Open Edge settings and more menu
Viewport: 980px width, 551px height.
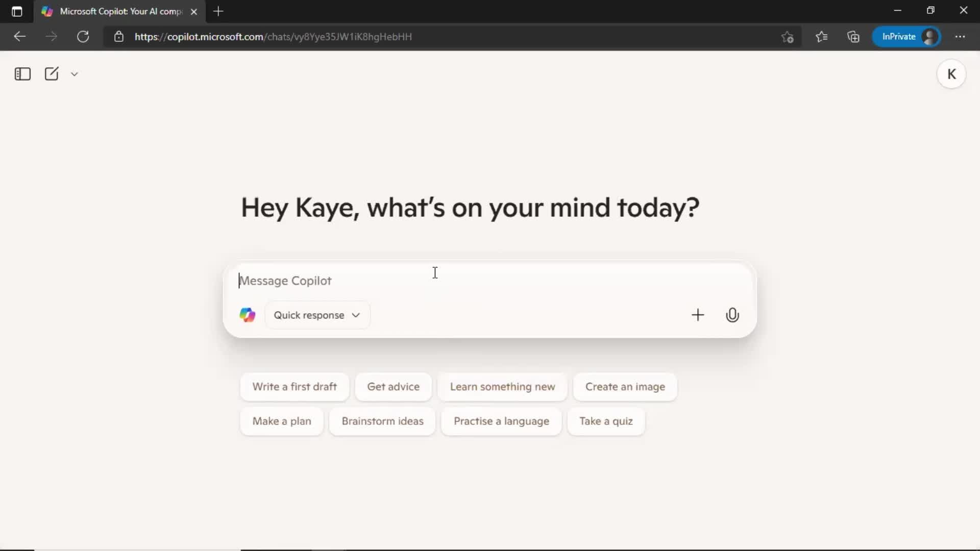click(x=960, y=37)
